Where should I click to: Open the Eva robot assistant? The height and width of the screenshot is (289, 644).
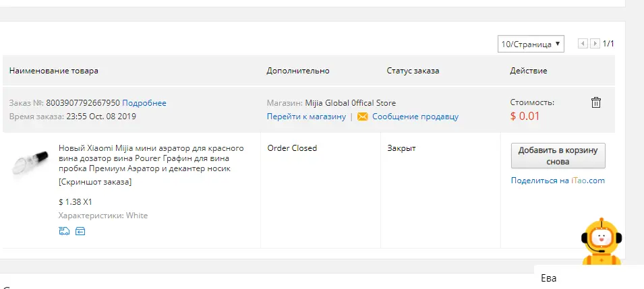(x=602, y=242)
